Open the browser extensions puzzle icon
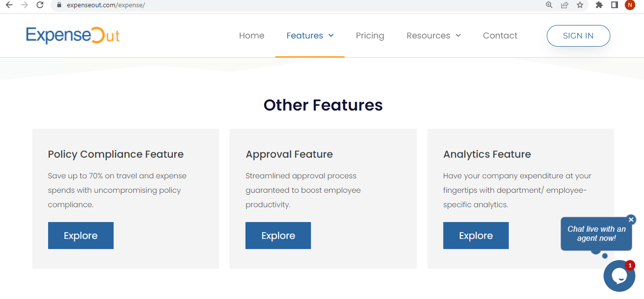 (599, 6)
